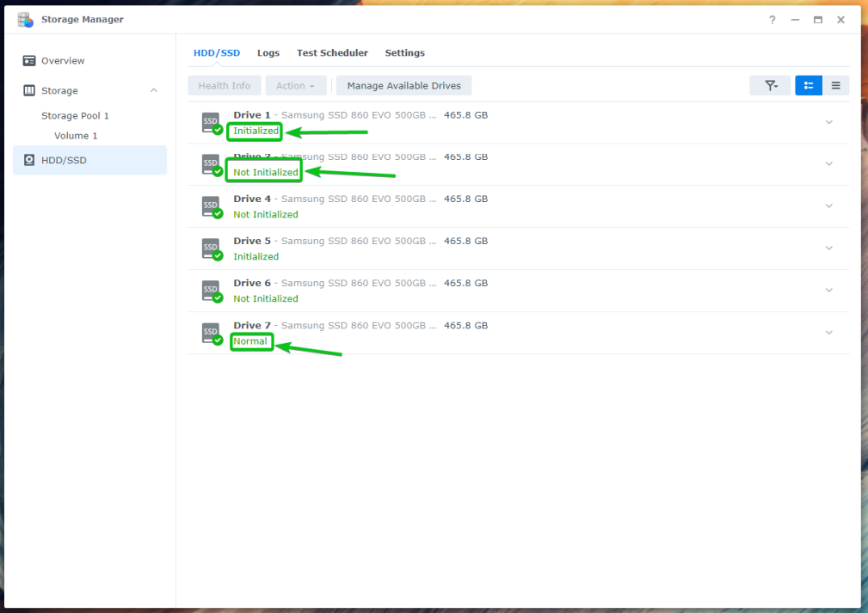Image resolution: width=868 pixels, height=613 pixels.
Task: Click the Drive 1 name label
Action: (x=252, y=115)
